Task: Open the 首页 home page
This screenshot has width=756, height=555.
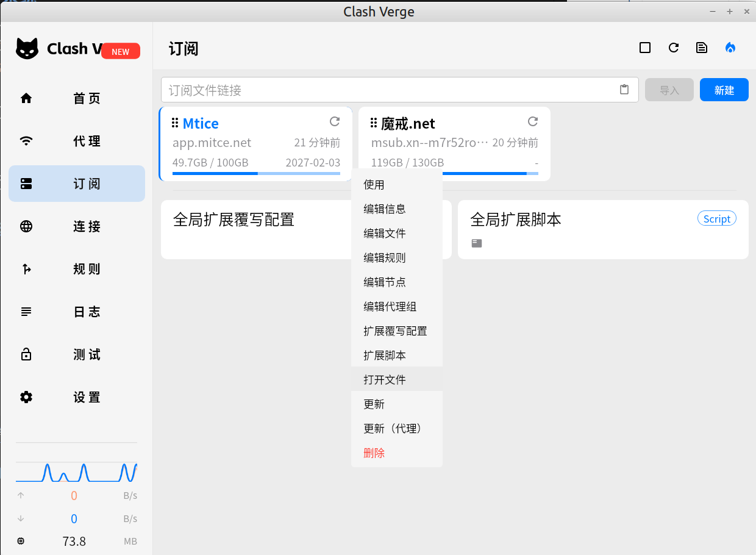Action: 77,98
